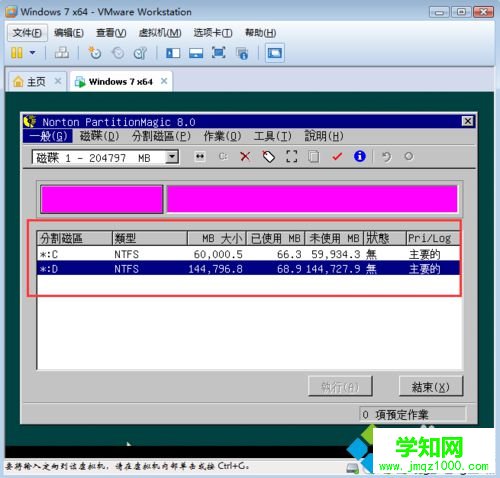
Task: Click the label partition tag icon
Action: 269,156
